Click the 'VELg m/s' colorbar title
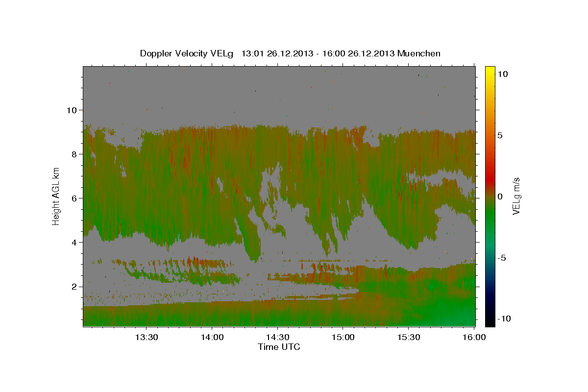The image size is (588, 392). (x=516, y=196)
